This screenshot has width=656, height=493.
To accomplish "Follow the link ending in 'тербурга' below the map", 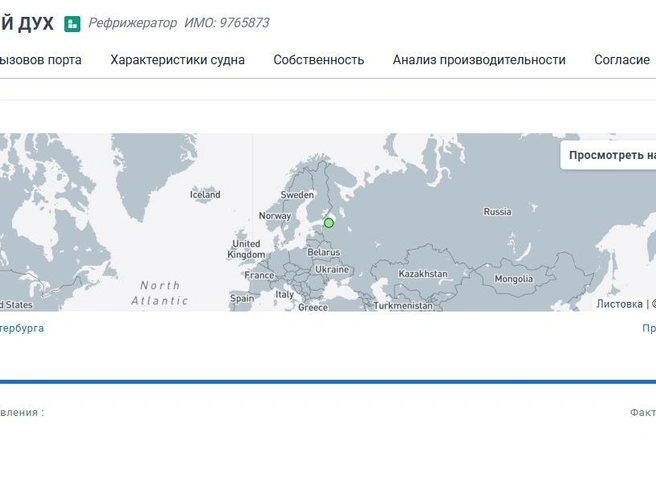I will click(x=22, y=328).
